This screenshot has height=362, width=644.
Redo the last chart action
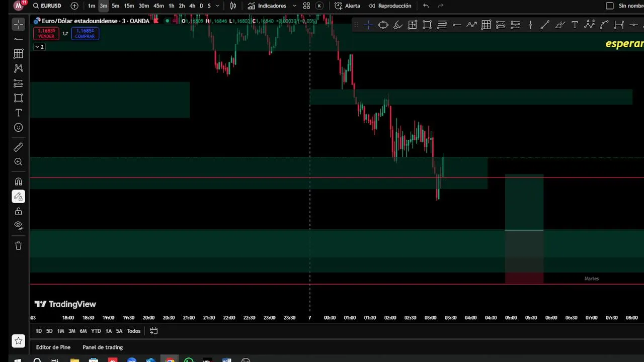(x=441, y=6)
